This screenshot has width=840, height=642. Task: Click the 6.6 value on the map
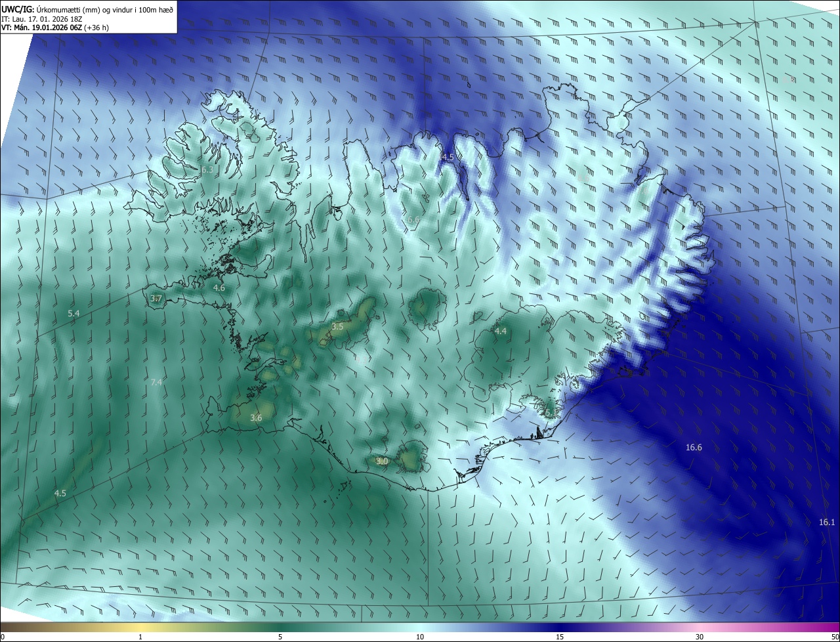[413, 219]
